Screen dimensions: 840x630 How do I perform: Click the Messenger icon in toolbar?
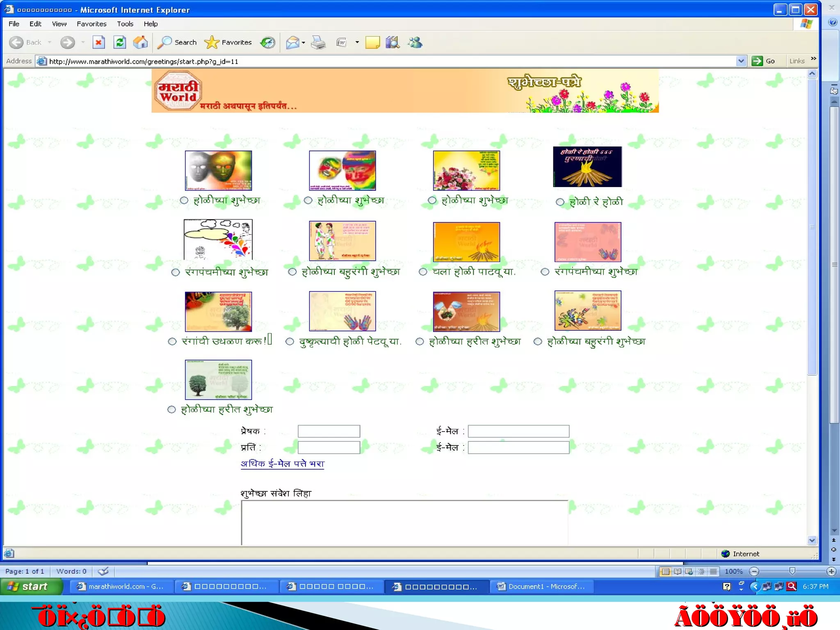click(415, 42)
